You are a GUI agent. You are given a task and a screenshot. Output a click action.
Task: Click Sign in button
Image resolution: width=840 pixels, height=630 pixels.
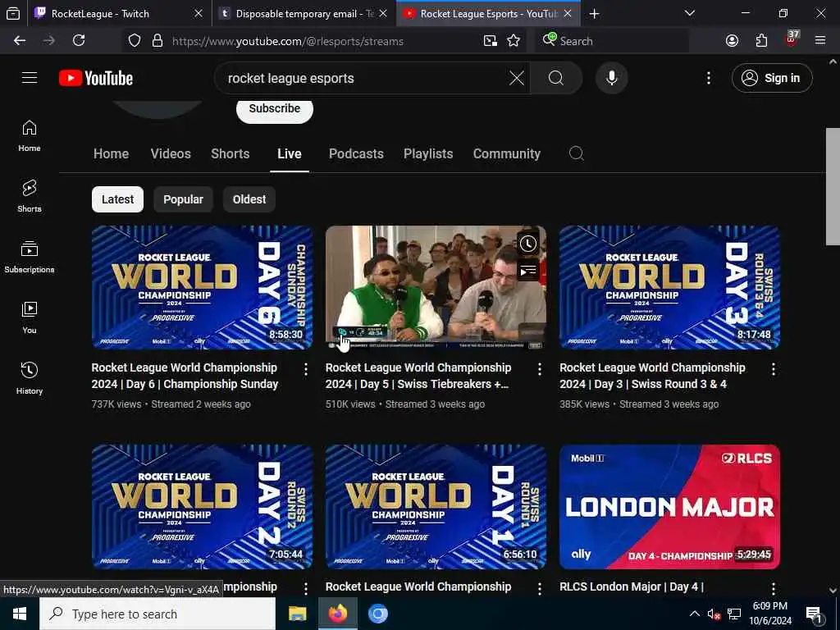[x=772, y=78]
